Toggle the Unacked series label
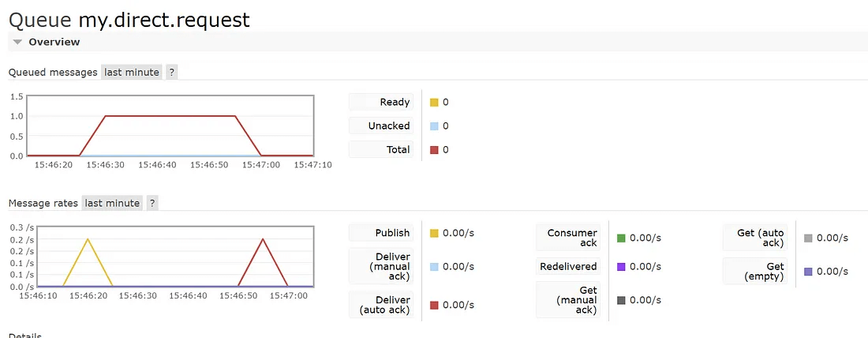Screen dimensions: 868x338 tap(381, 126)
